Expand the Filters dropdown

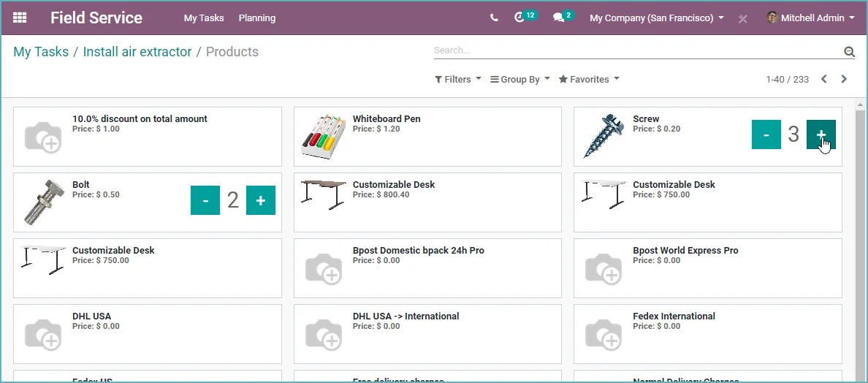[x=458, y=79]
